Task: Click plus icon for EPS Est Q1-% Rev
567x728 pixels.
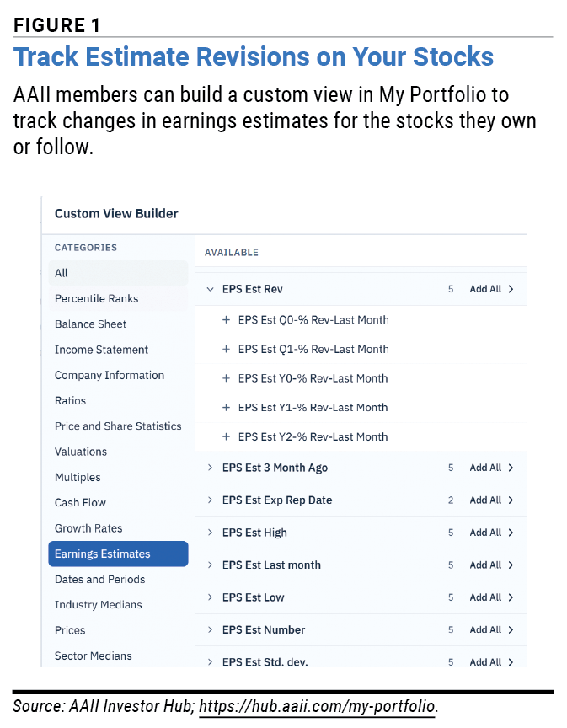Action: point(226,349)
